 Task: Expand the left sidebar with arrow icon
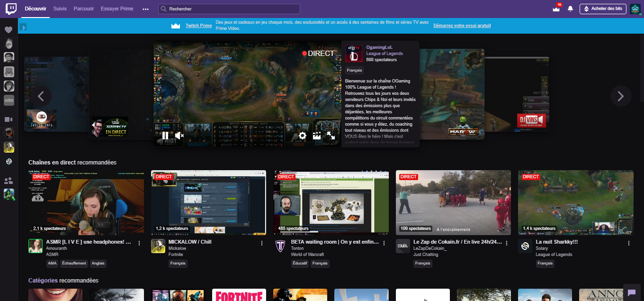pyautogui.click(x=23, y=27)
